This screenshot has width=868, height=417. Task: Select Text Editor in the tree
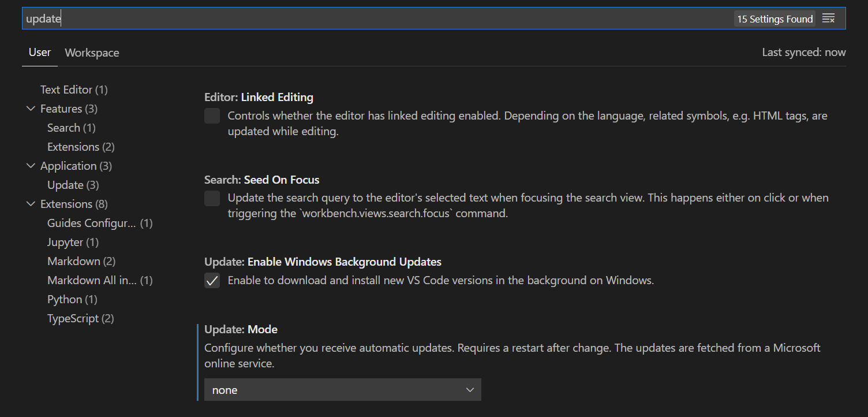click(x=74, y=90)
